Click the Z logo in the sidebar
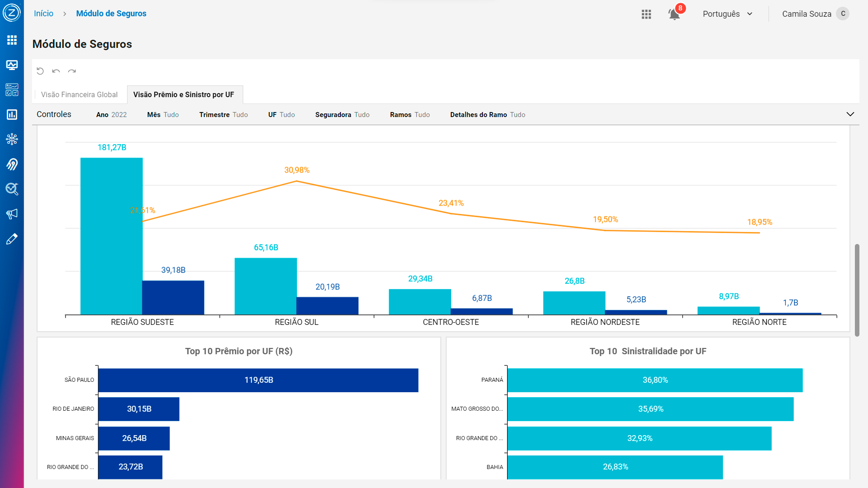868x488 pixels. click(12, 13)
